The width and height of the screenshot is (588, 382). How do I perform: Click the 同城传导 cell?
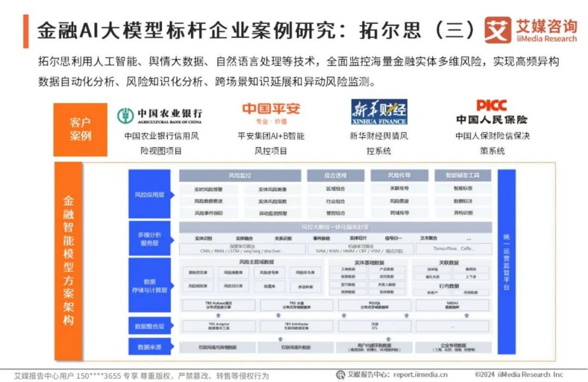(400, 213)
